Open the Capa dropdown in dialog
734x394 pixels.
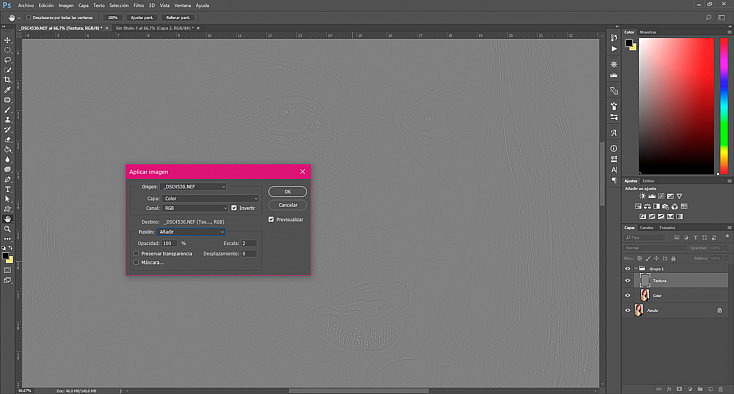pos(210,198)
